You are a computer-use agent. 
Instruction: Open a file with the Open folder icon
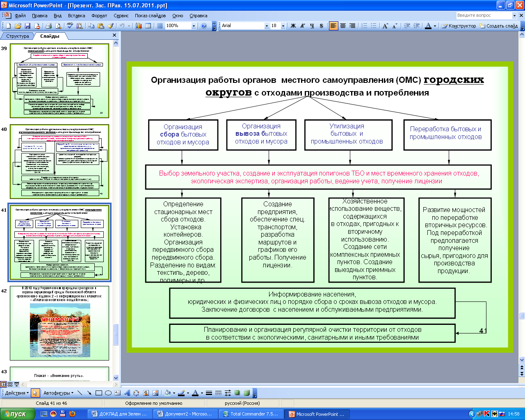[x=18, y=26]
